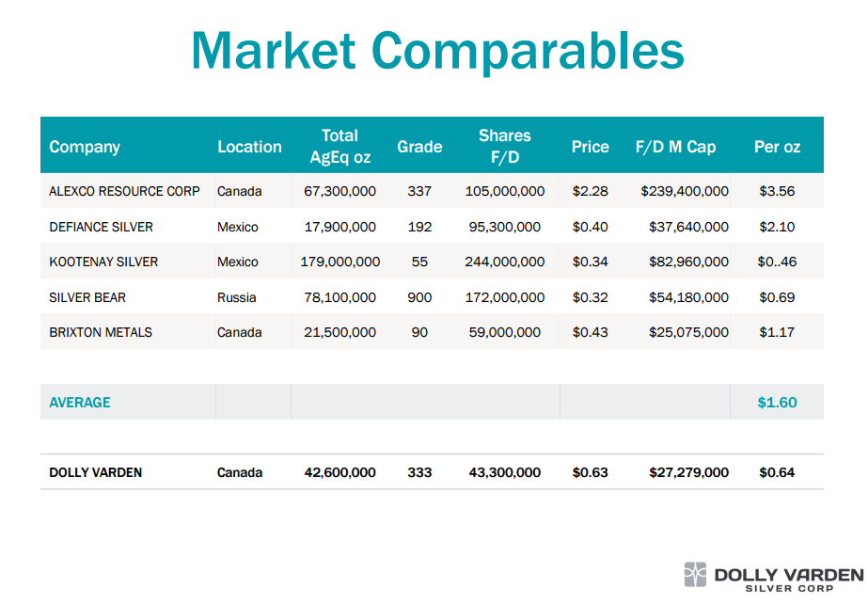Select market cap $239,400,000
This screenshot has height=604, width=868.
(x=685, y=191)
